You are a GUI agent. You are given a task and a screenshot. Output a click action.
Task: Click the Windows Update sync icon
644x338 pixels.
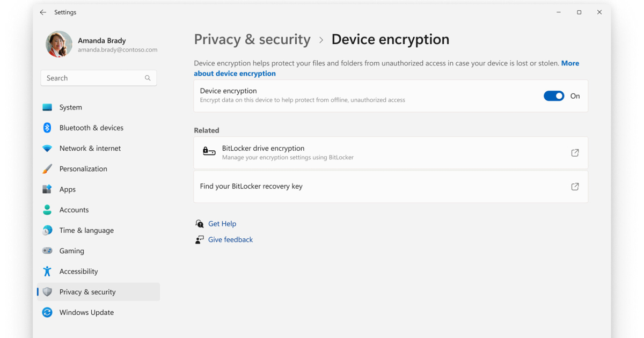(x=47, y=312)
